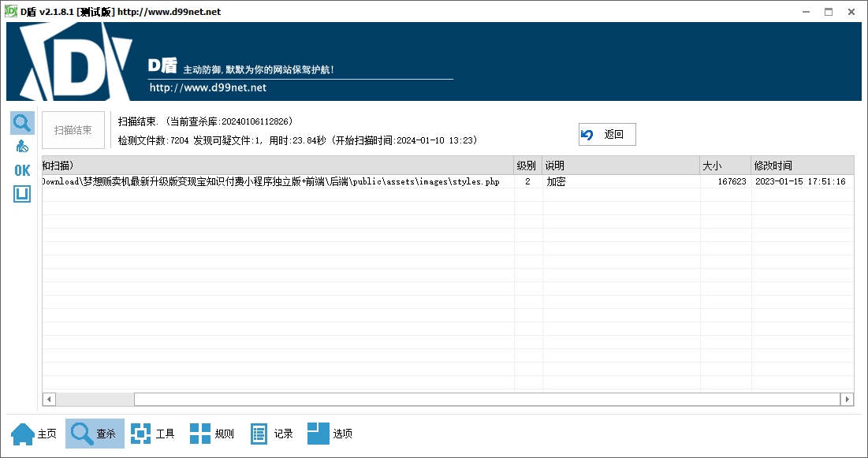Minimize the D盾 window

806,12
